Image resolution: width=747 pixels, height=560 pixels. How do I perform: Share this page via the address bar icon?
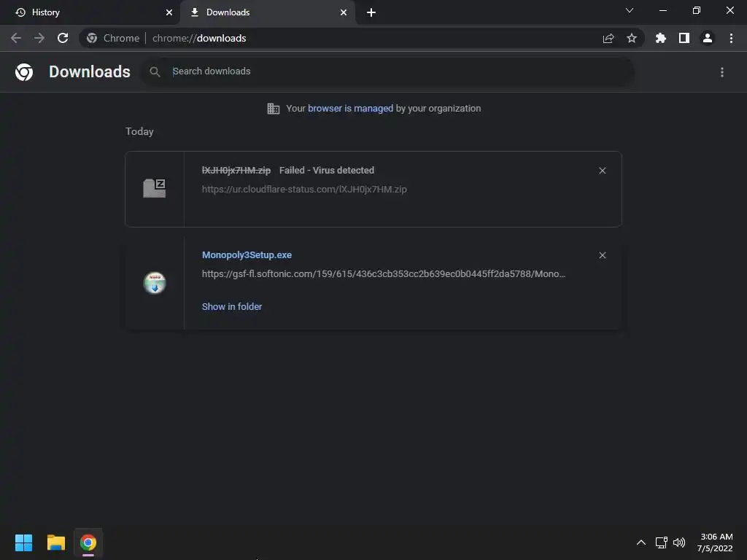tap(608, 38)
